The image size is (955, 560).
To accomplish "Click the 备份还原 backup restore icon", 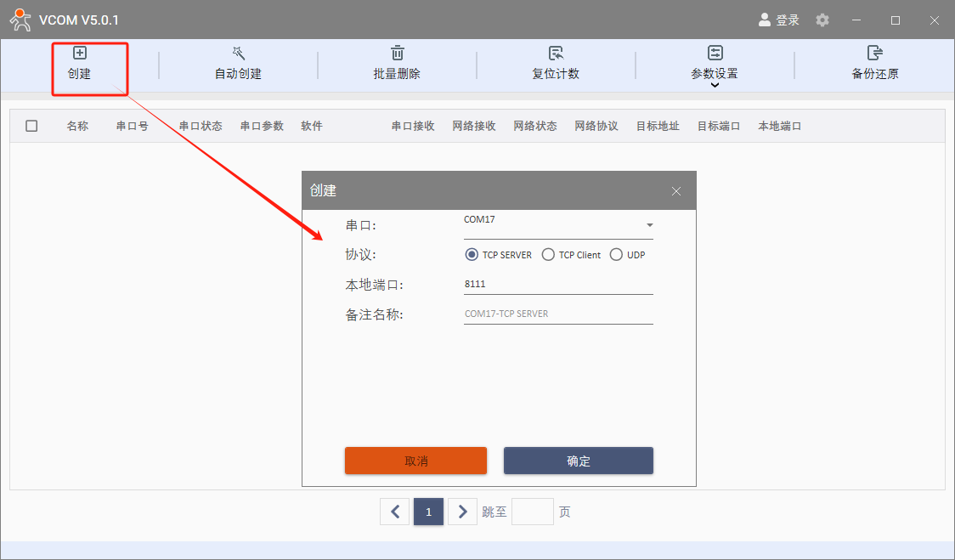I will [x=874, y=54].
